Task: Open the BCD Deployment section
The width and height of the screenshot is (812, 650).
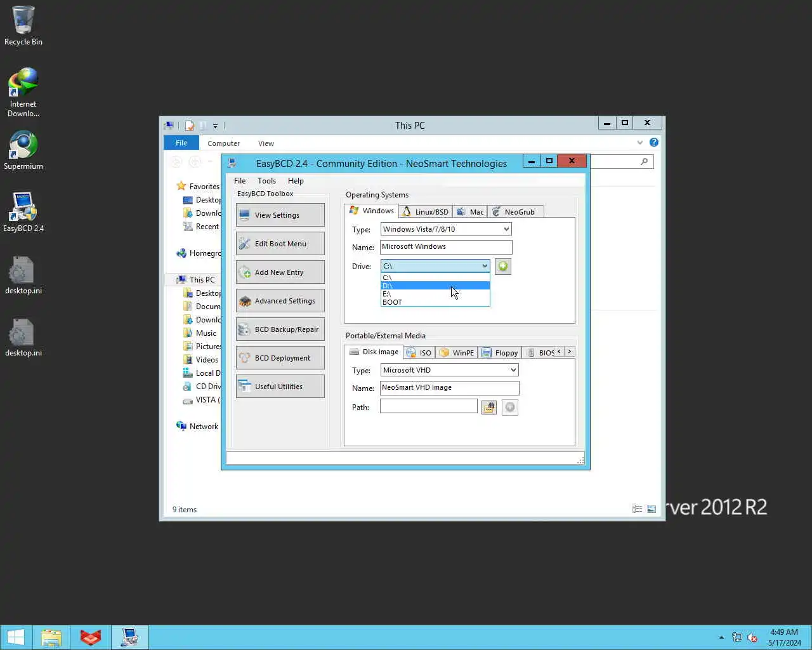Action: (x=280, y=358)
